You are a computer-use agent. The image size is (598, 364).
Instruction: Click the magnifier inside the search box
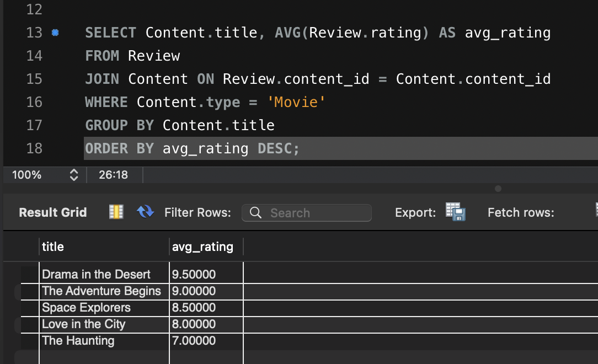254,212
